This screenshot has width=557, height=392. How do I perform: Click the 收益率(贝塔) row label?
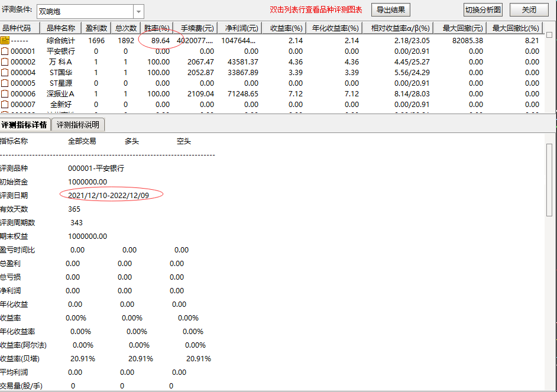[x=20, y=359]
